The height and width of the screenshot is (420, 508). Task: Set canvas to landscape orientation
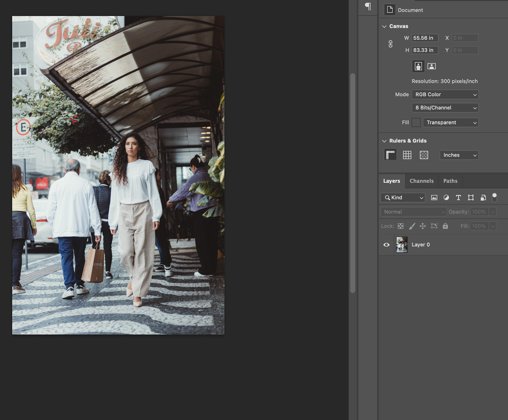[x=431, y=66]
